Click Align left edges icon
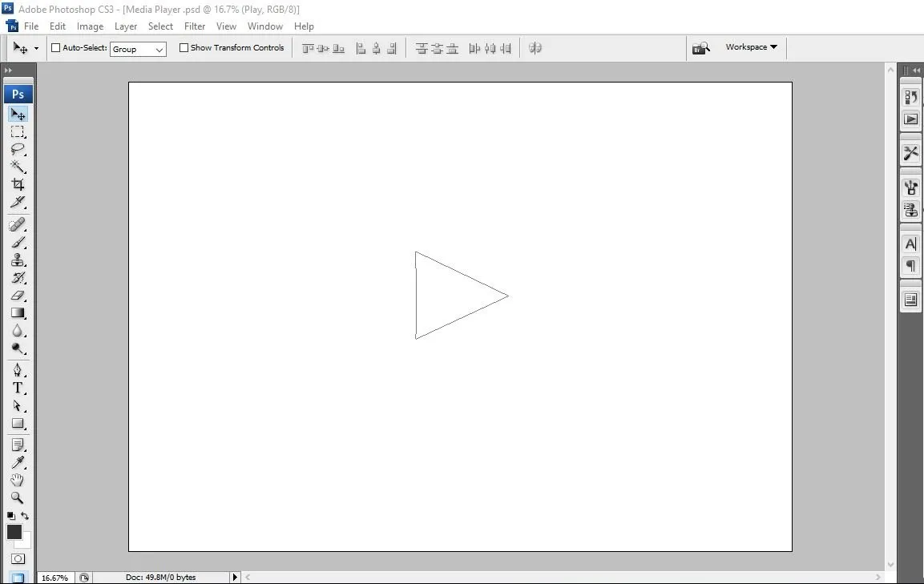Screen dimensions: 924x584 coord(361,48)
